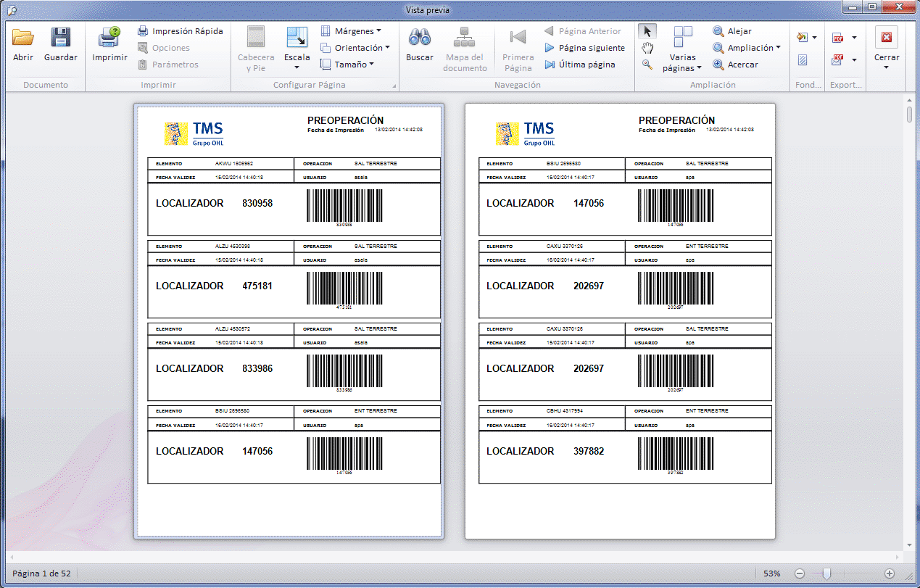Click the LOCALIZADOR 475181 text

(214, 286)
